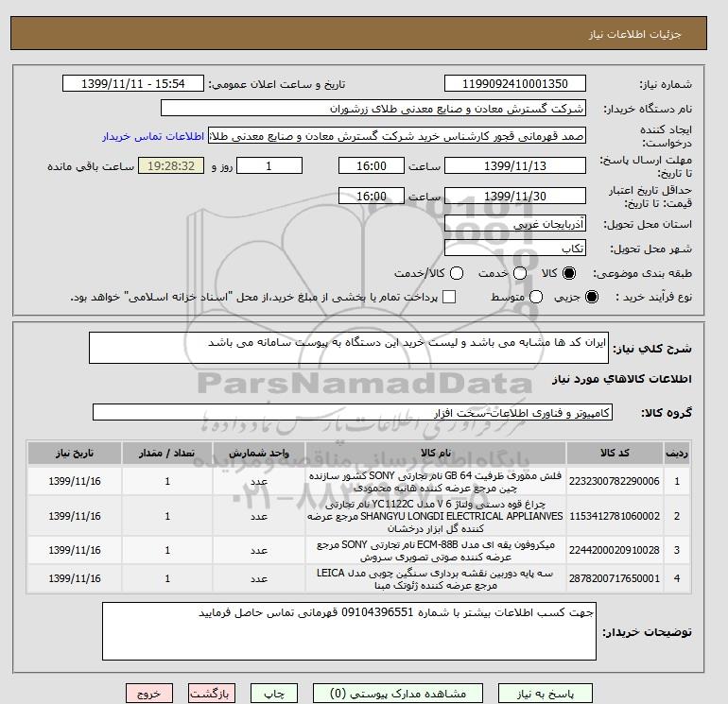Click the delivery province field آذربایجان غربی

515,224
